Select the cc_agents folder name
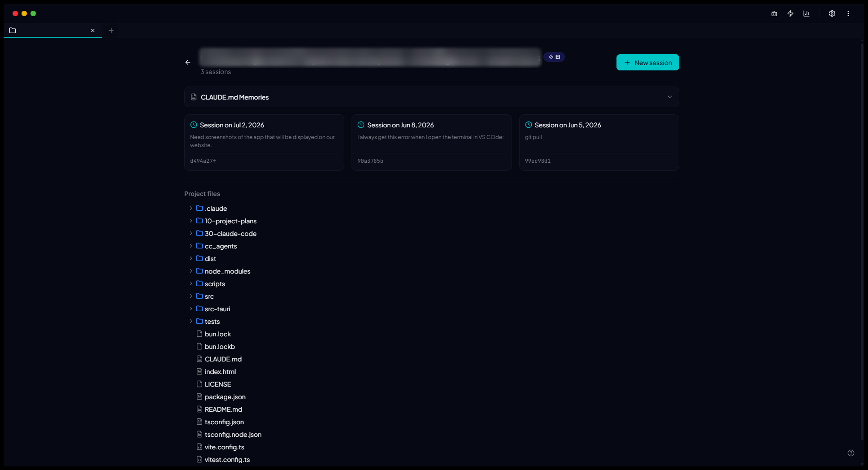Viewport: 868px width, 470px height. pyautogui.click(x=221, y=246)
